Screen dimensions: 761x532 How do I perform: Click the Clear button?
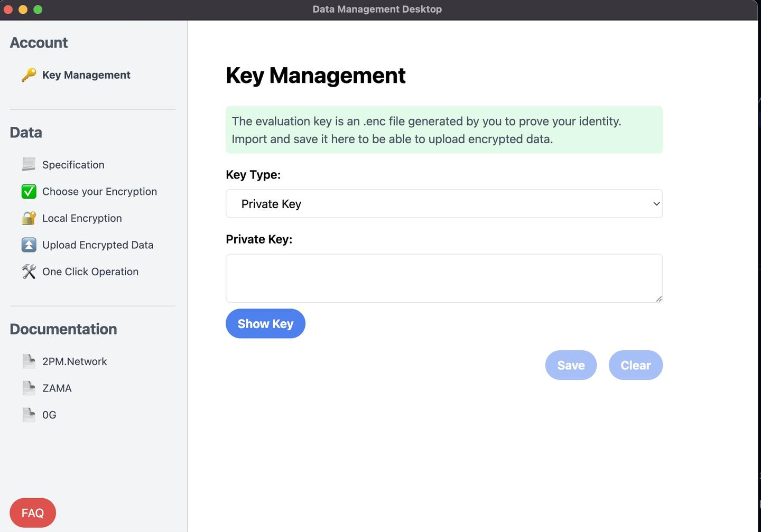coord(636,365)
